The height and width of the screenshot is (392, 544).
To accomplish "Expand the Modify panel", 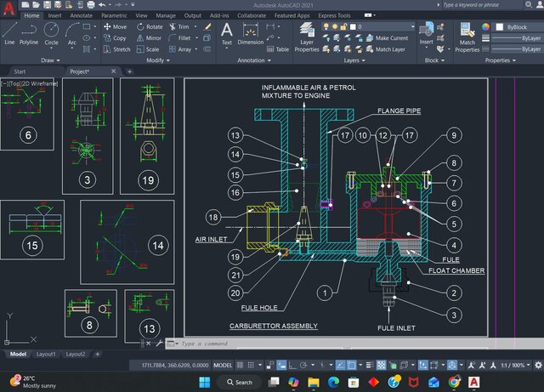I will coord(158,60).
